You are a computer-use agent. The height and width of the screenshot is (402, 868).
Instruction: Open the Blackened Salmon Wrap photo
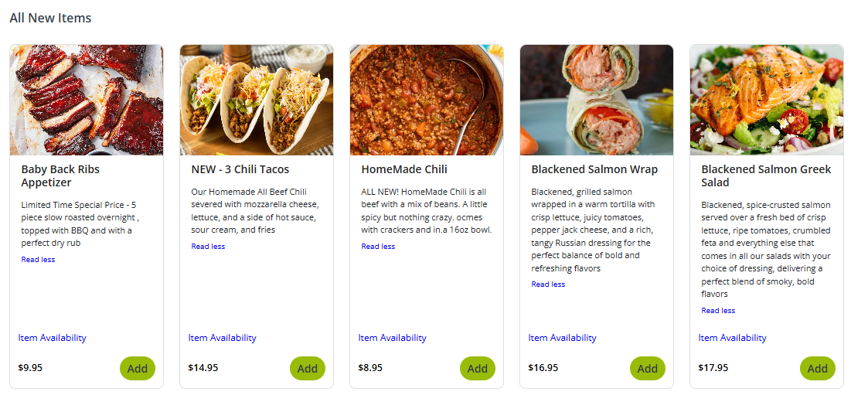point(597,100)
